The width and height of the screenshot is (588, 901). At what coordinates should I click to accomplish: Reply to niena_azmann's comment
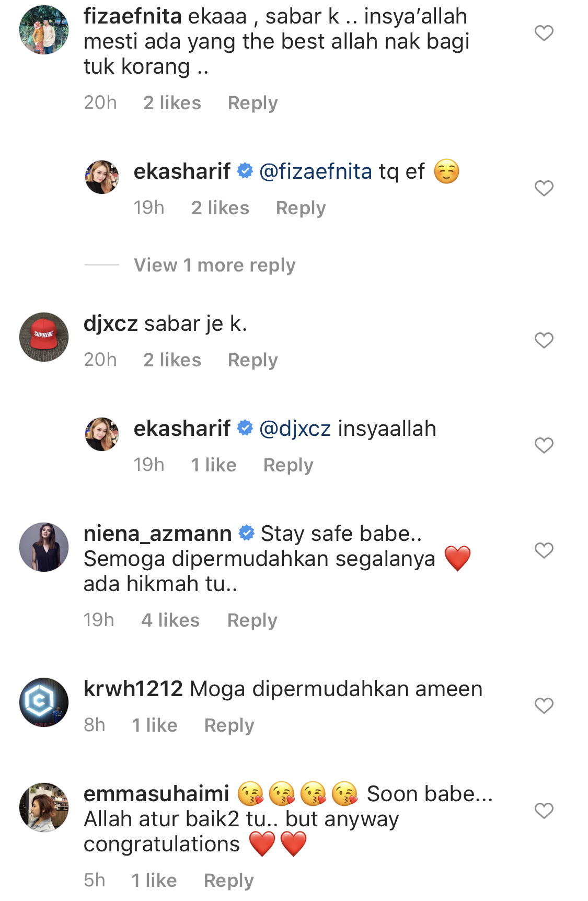point(252,620)
